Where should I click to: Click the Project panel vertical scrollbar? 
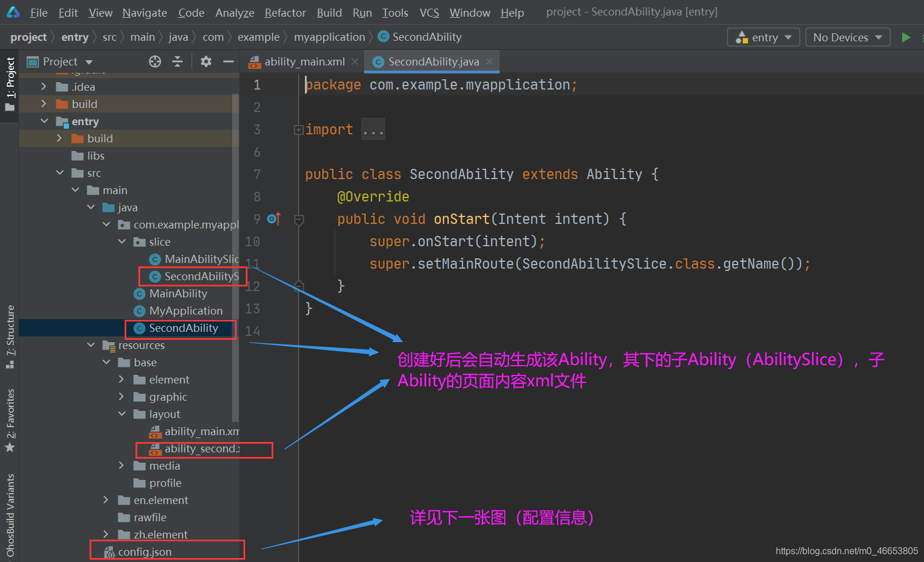click(235, 258)
